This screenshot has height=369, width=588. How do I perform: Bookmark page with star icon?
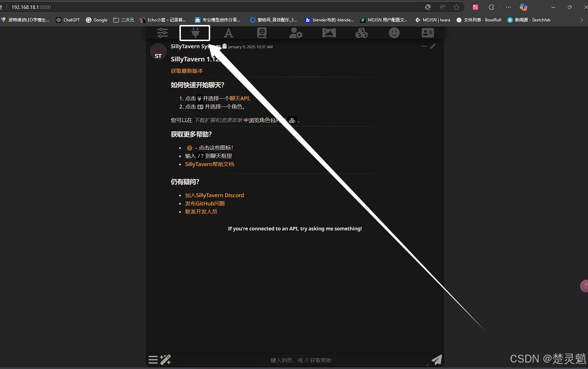click(x=456, y=7)
